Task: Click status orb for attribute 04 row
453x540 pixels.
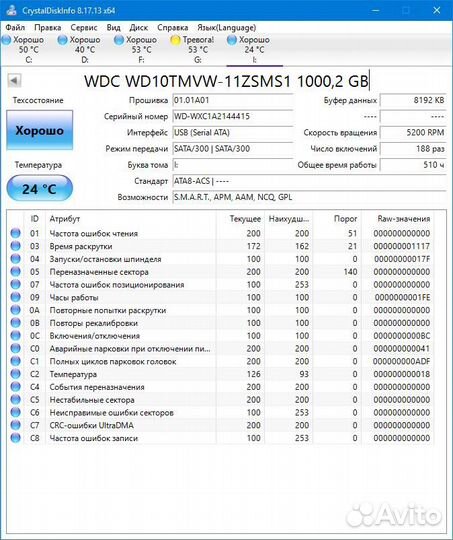Action: click(16, 259)
